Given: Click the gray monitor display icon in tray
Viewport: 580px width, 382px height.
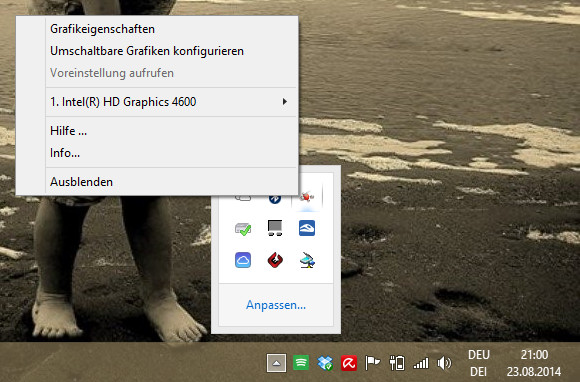Looking at the screenshot, I should tap(275, 228).
